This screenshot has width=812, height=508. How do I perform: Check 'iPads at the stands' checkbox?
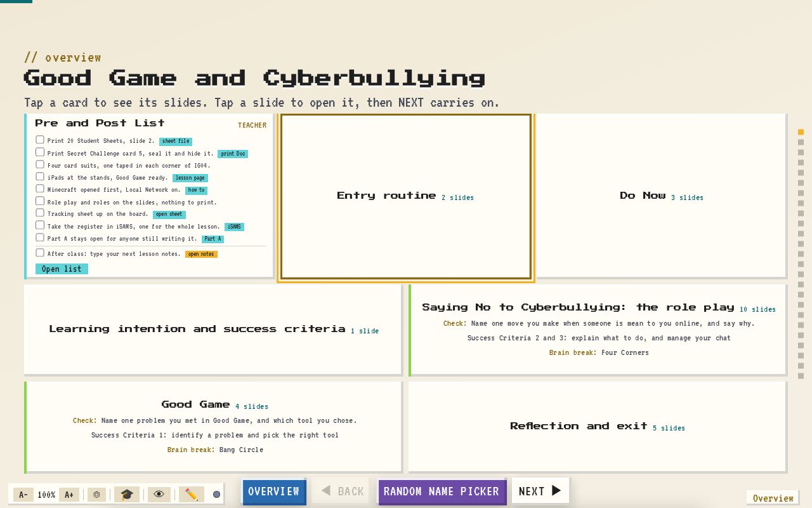(x=40, y=177)
